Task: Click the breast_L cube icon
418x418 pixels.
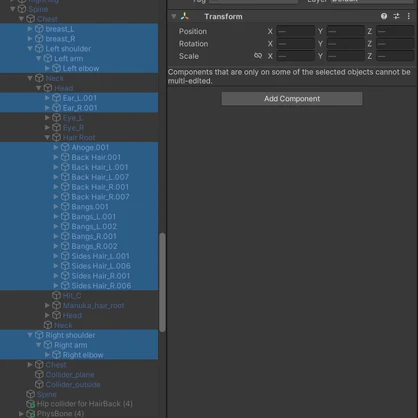Action: [39, 29]
